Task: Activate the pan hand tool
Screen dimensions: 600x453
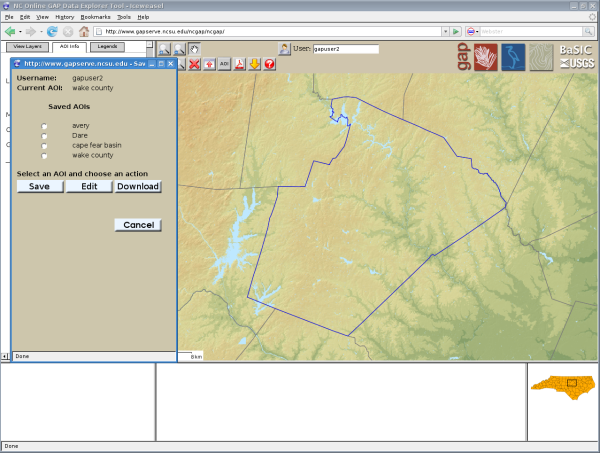Action: point(194,49)
